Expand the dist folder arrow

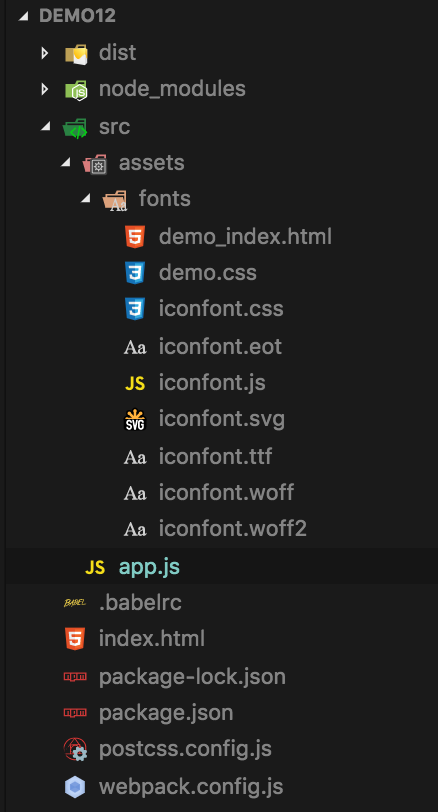pos(45,53)
